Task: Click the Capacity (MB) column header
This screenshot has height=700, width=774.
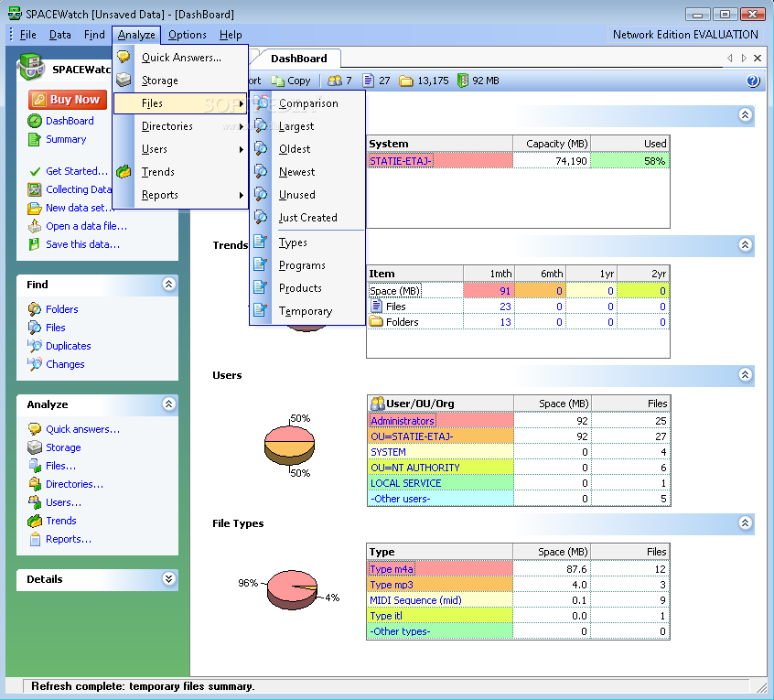Action: [552, 144]
